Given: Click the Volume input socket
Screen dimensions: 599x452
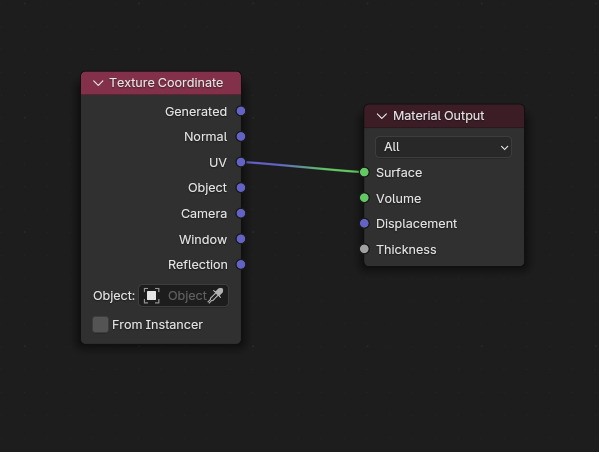Looking at the screenshot, I should pos(364,198).
